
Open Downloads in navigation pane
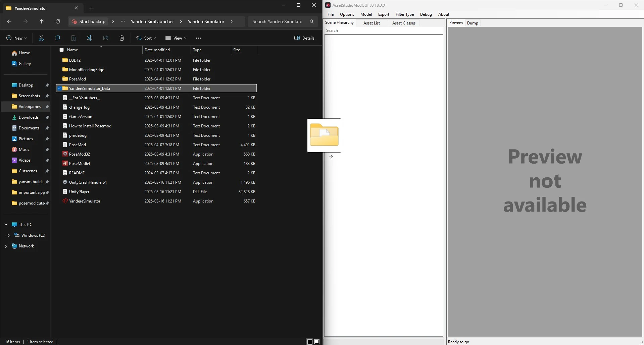tap(26, 117)
